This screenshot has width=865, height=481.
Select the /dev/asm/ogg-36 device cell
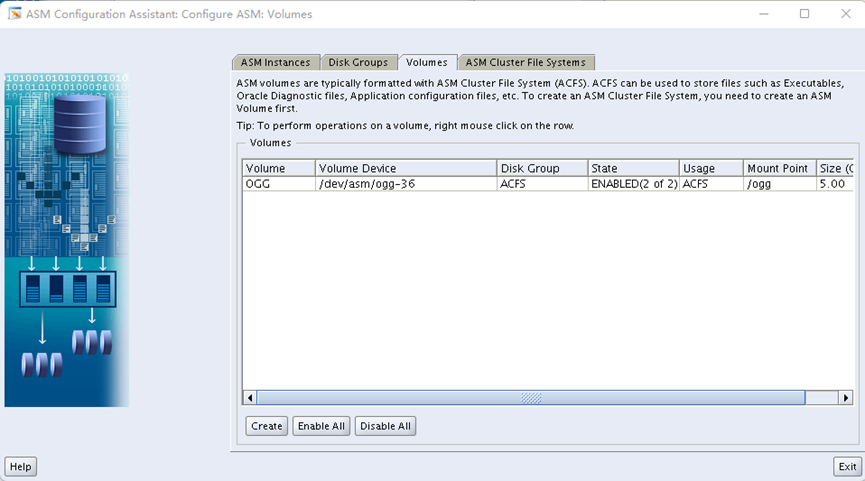coord(406,184)
